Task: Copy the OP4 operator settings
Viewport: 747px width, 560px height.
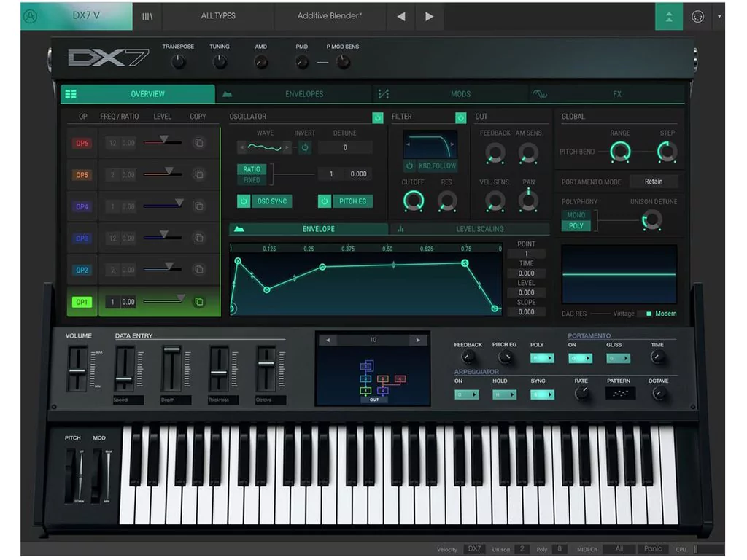Action: click(199, 206)
